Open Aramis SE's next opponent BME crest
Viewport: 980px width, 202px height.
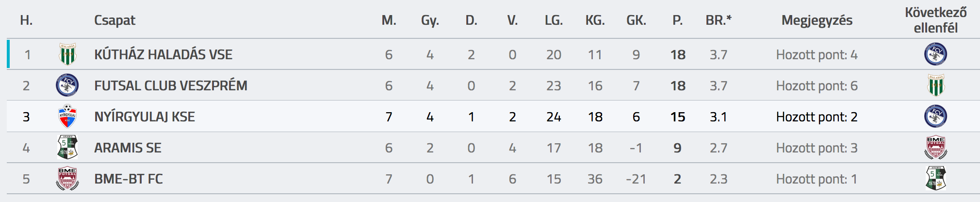(x=935, y=148)
